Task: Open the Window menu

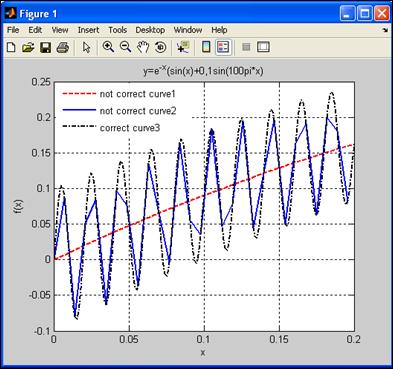Action: (x=188, y=30)
